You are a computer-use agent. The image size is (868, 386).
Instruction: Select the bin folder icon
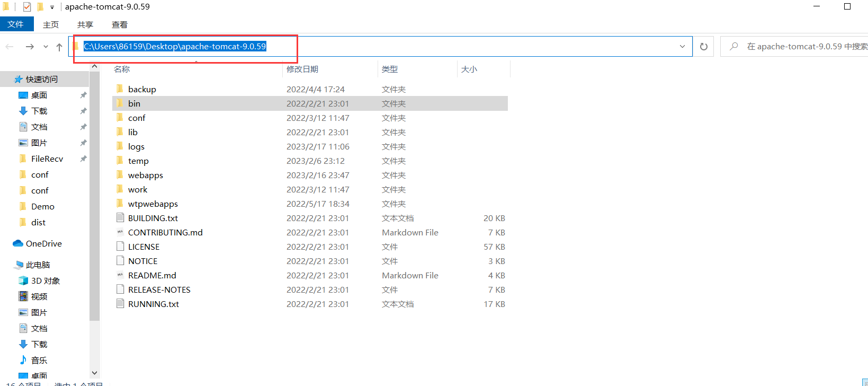click(x=120, y=103)
